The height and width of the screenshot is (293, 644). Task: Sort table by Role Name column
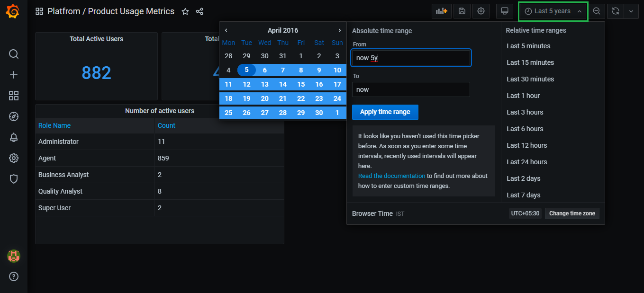[54, 125]
